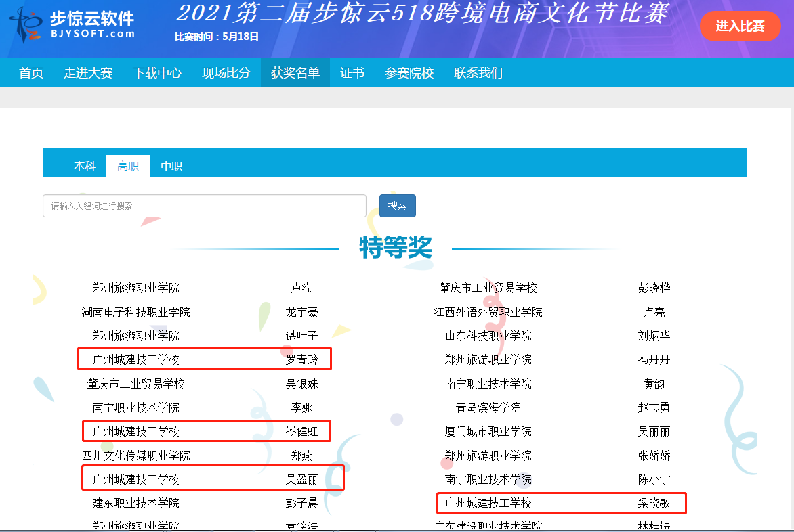Select winner name 刘炳华
Screen dimensions: 794x532
coord(654,336)
